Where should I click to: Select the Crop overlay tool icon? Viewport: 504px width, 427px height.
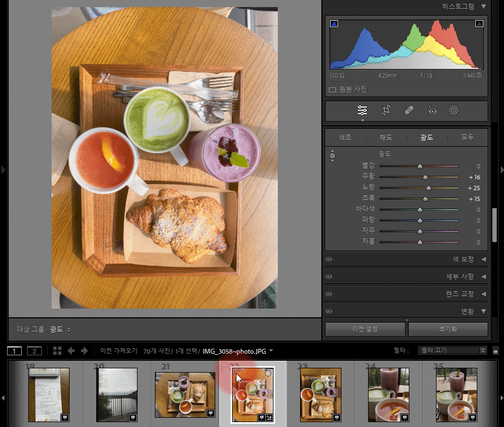(386, 110)
